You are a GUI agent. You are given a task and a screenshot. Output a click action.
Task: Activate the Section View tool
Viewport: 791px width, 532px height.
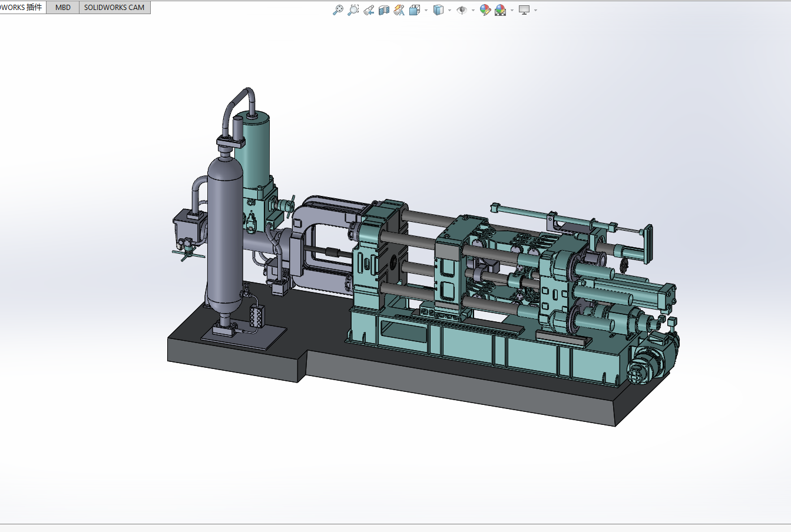point(384,10)
